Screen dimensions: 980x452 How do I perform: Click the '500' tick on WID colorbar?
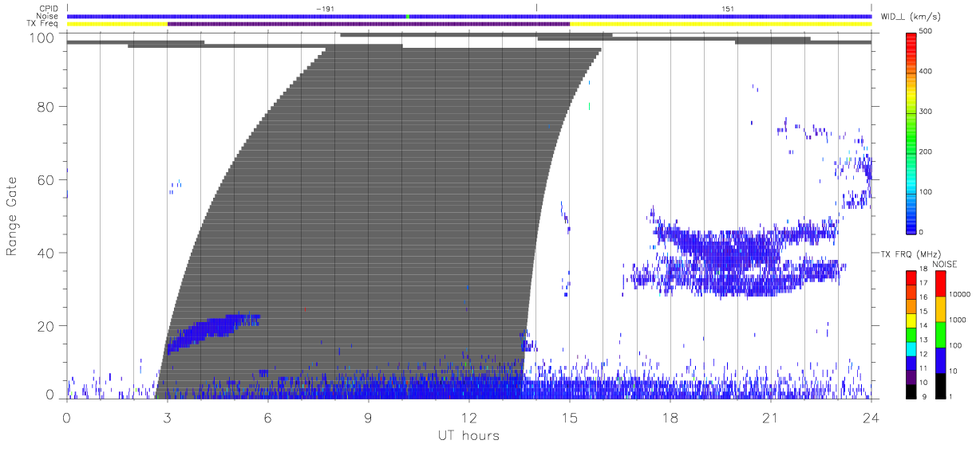(927, 33)
